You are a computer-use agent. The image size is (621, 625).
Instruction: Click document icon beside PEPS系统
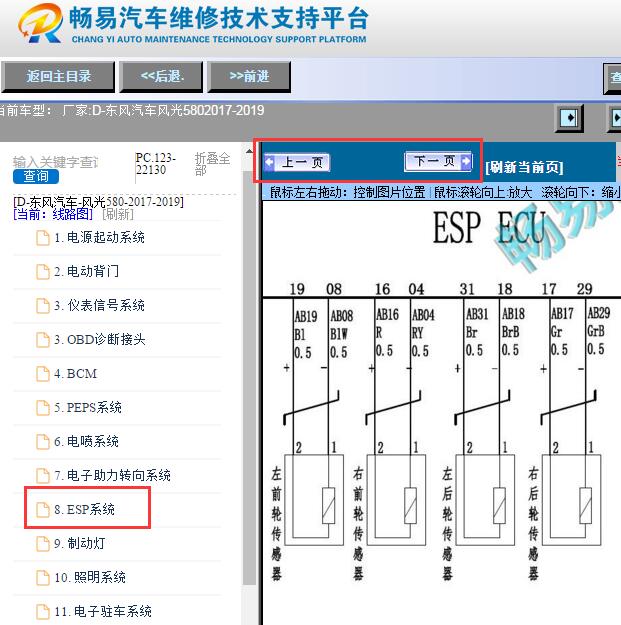[43, 408]
